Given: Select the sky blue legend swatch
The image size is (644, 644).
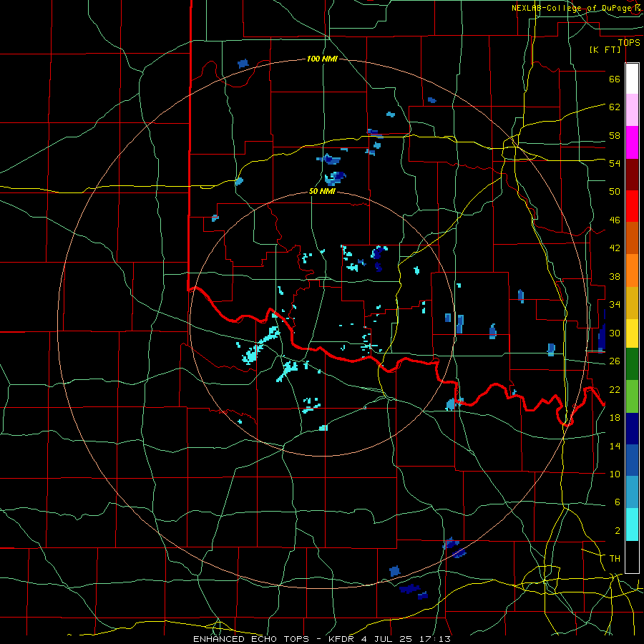Looking at the screenshot, I should coord(632,492).
